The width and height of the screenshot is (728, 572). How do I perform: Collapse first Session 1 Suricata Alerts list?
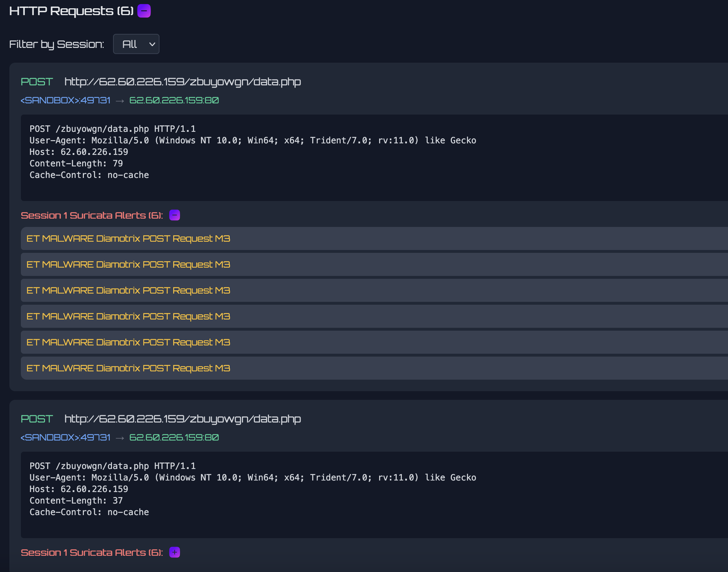175,215
